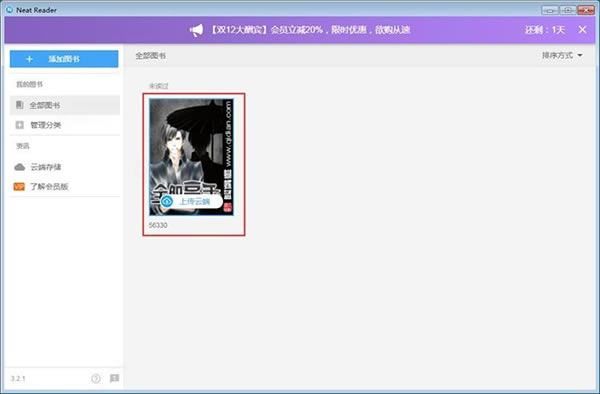Open the help question mark icon
The image size is (600, 394).
pyautogui.click(x=96, y=378)
